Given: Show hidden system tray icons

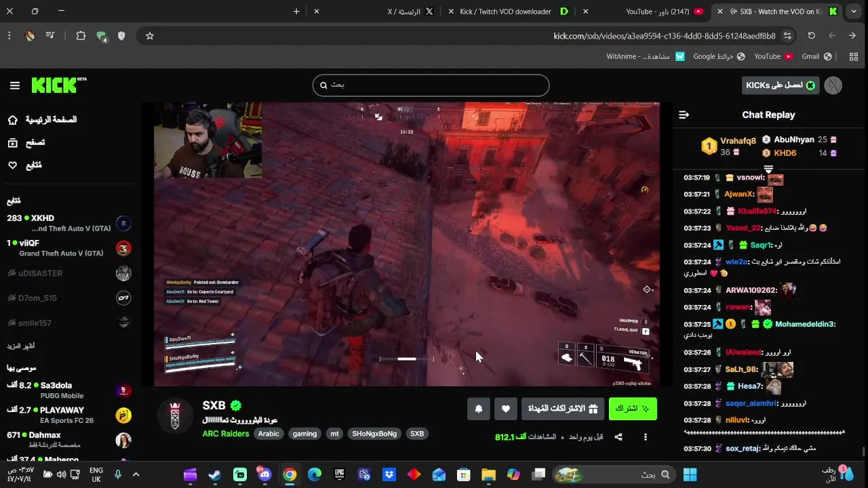Looking at the screenshot, I should click(x=136, y=474).
